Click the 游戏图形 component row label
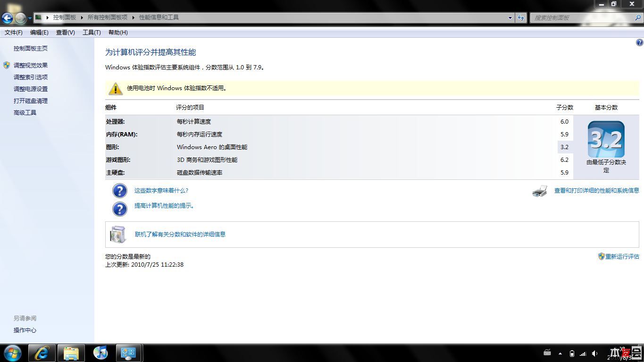 pyautogui.click(x=118, y=160)
